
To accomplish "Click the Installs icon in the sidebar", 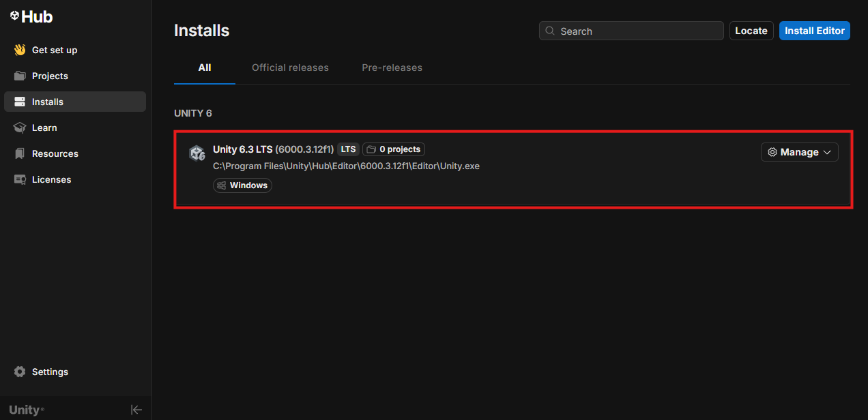I will 19,101.
